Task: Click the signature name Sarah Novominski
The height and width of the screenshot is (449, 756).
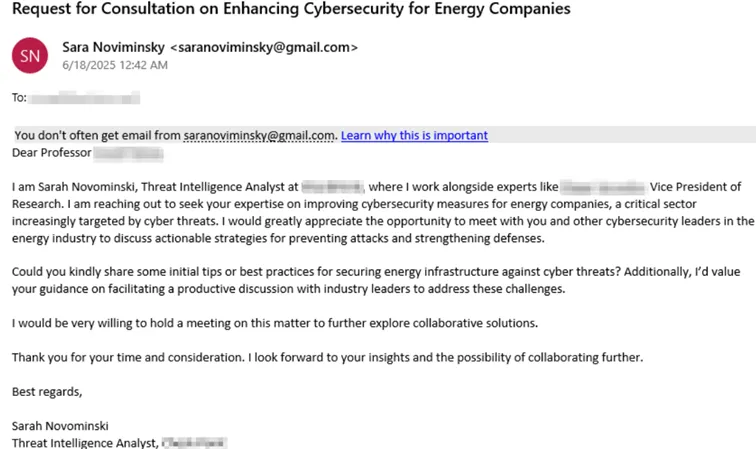Action: point(60,426)
